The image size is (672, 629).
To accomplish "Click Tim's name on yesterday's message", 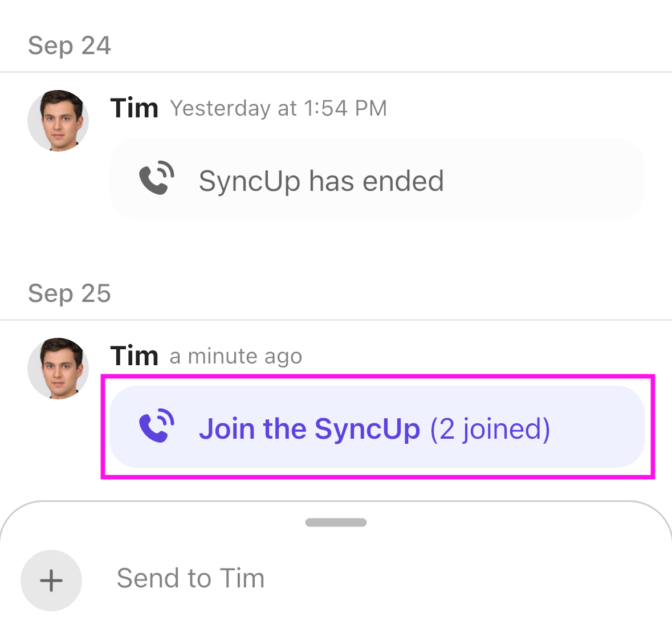I will click(134, 107).
